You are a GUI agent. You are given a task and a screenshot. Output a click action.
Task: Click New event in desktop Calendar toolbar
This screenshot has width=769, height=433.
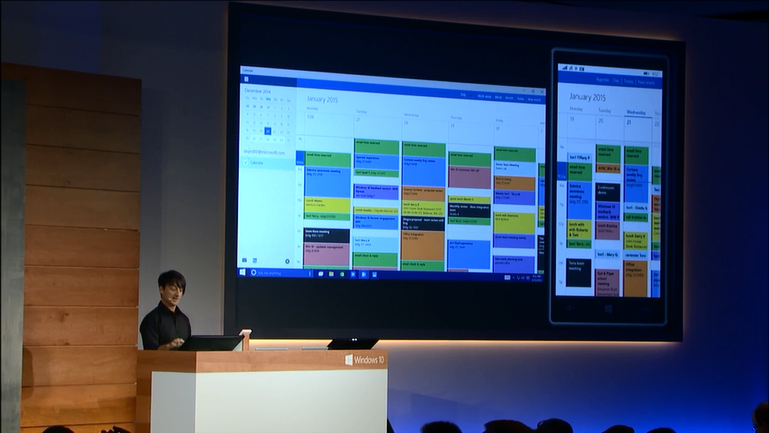click(534, 100)
